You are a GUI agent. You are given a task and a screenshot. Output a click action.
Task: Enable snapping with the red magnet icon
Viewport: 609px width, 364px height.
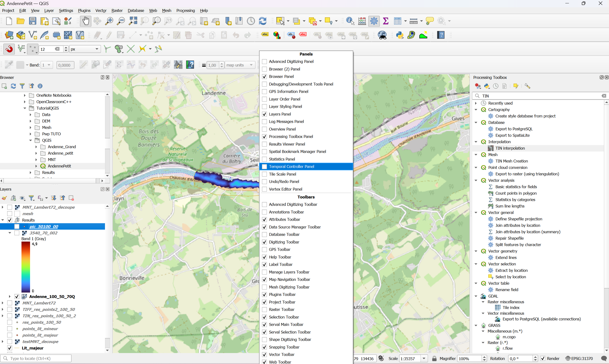click(9, 49)
